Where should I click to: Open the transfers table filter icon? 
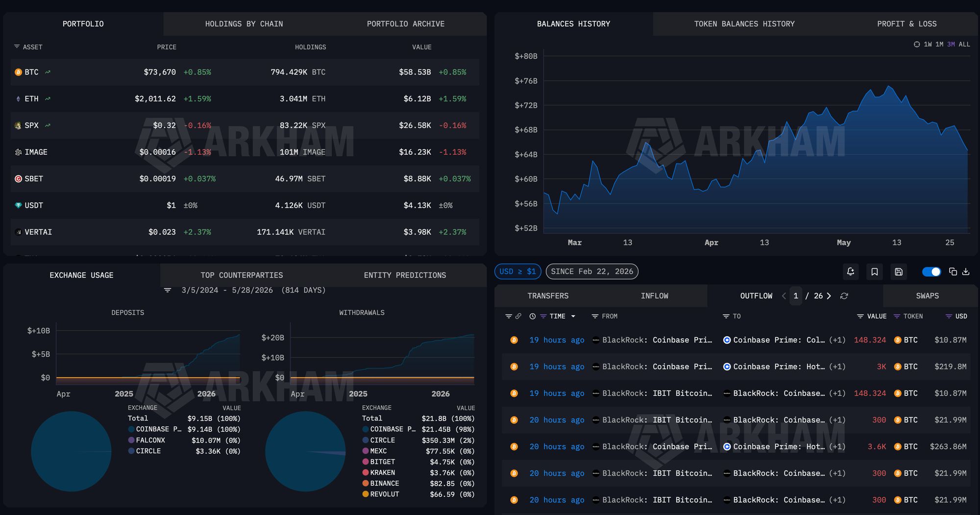pos(509,316)
